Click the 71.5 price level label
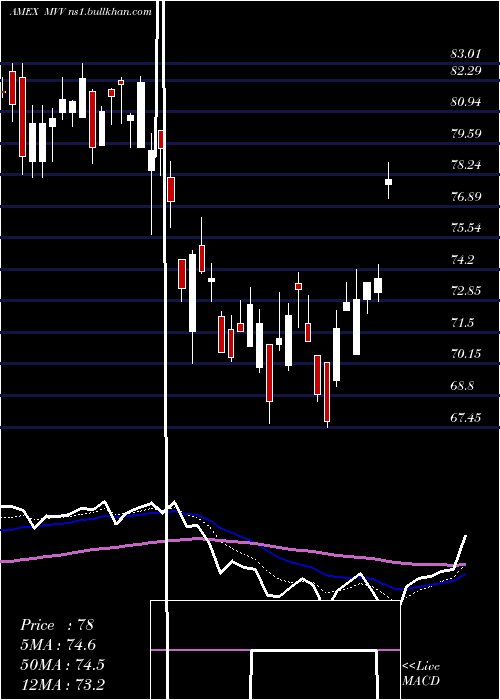 [x=462, y=323]
